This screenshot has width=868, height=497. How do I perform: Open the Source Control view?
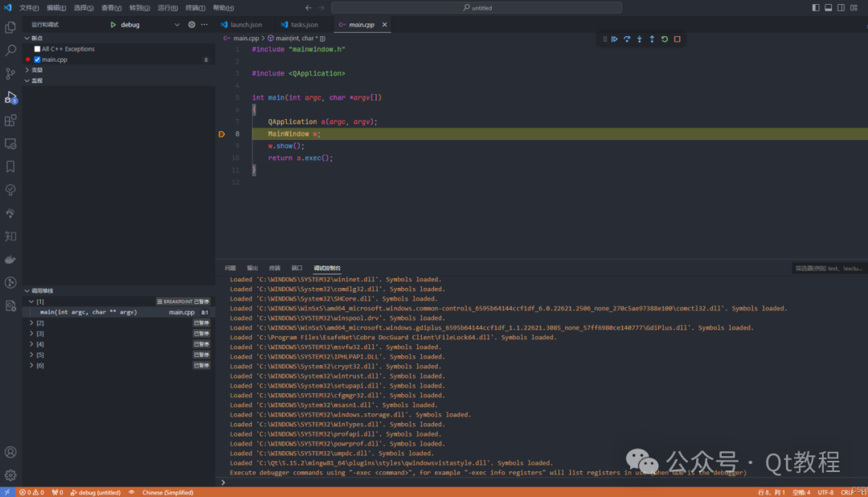pyautogui.click(x=10, y=74)
